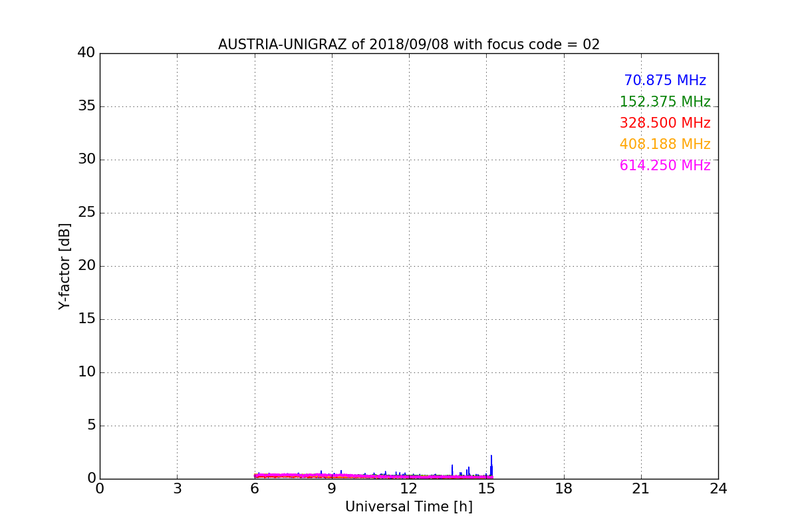Select the 70.875 MHz legend label
This screenshot has height=532, width=798.
pyautogui.click(x=665, y=80)
